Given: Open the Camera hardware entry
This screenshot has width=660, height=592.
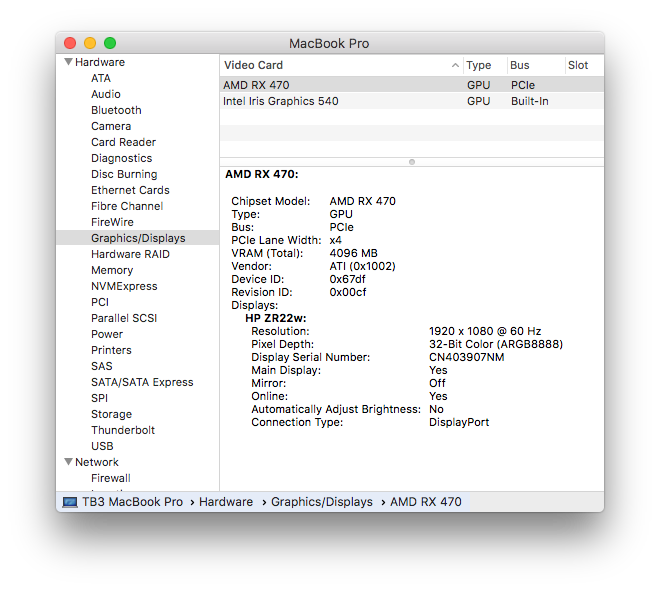Looking at the screenshot, I should pyautogui.click(x=111, y=126).
